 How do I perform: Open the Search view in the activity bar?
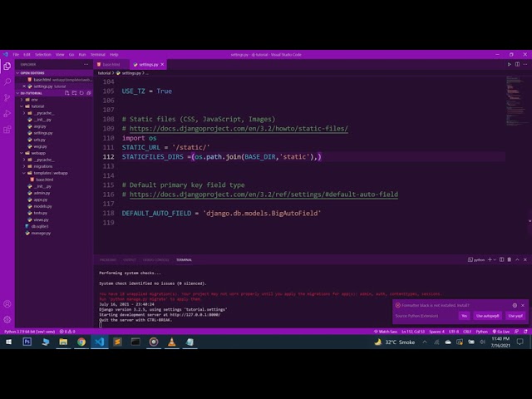(7, 81)
